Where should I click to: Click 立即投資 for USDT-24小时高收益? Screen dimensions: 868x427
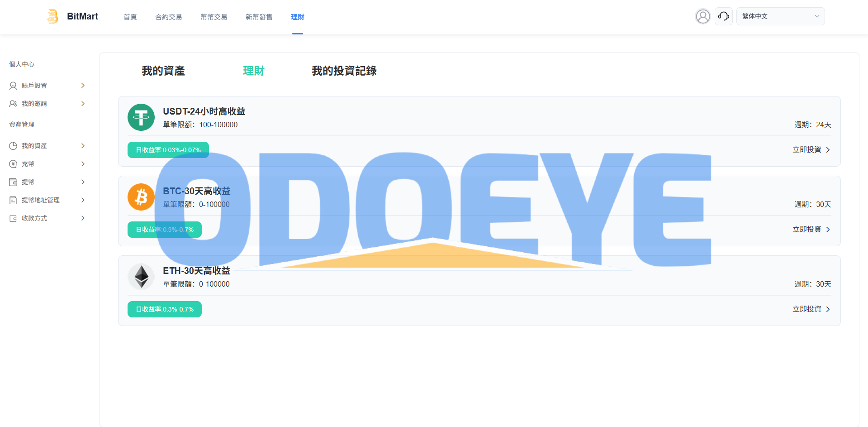[811, 150]
